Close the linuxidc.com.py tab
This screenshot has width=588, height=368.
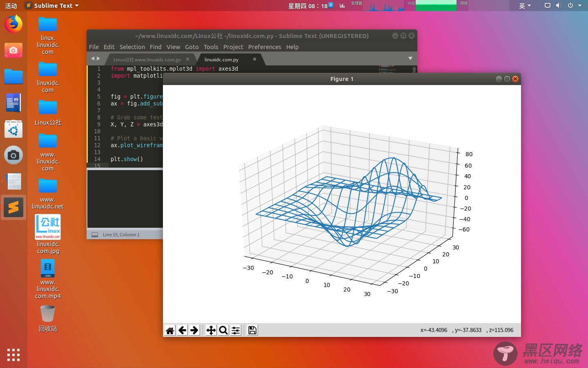pos(254,59)
